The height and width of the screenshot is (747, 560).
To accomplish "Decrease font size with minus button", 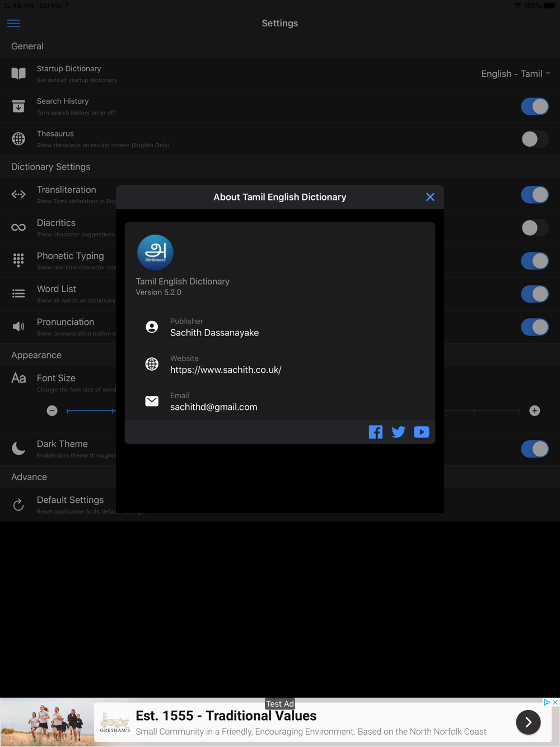I will click(52, 410).
